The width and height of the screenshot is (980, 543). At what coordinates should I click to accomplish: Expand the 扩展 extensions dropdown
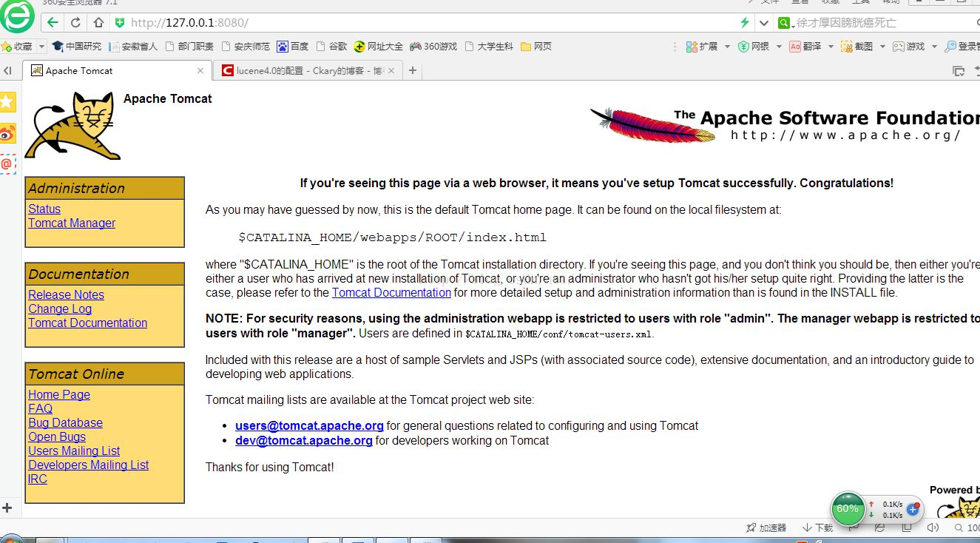click(x=727, y=47)
